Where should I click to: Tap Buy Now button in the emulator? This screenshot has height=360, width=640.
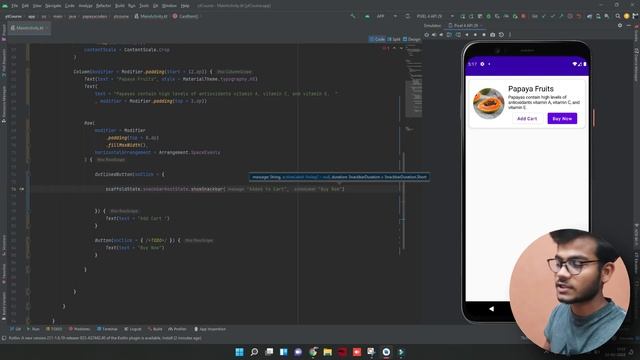(x=562, y=118)
